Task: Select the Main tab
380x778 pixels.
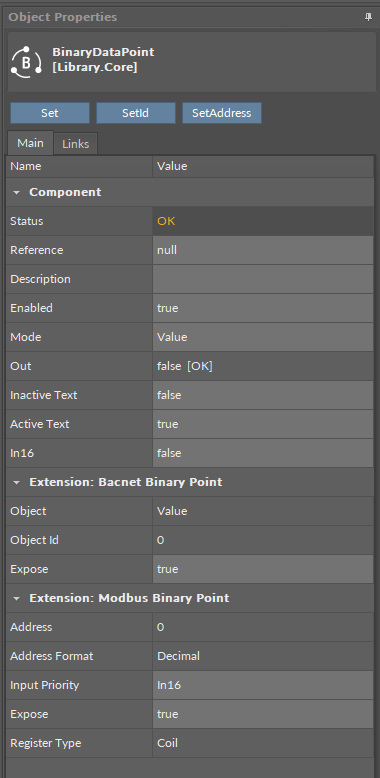Action: (x=30, y=143)
